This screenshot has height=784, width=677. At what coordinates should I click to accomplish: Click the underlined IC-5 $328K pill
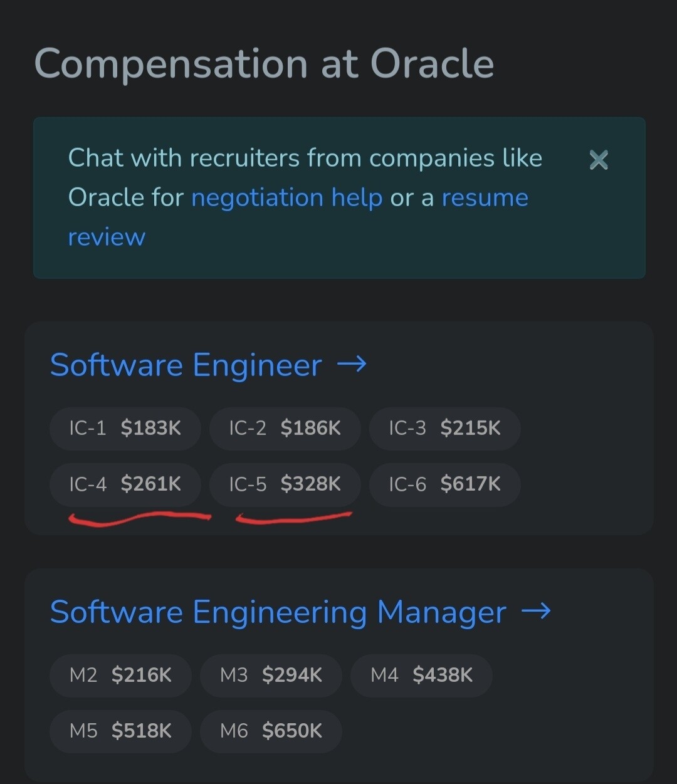click(285, 484)
